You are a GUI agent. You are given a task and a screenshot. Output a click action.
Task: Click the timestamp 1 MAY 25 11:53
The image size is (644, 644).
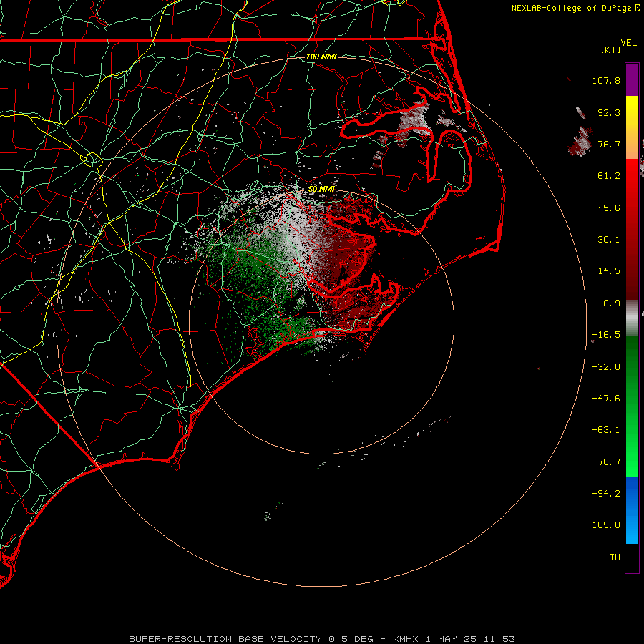tap(470, 639)
